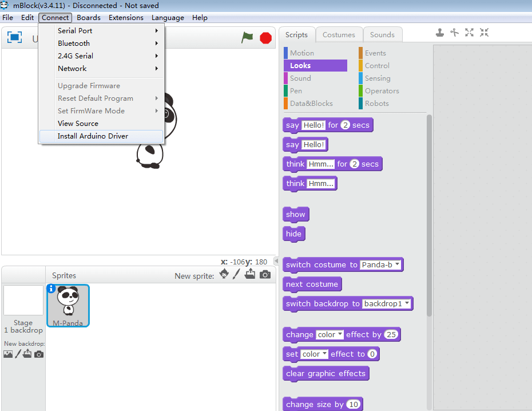Select the Looks block category
The height and width of the screenshot is (411, 532).
(x=315, y=65)
